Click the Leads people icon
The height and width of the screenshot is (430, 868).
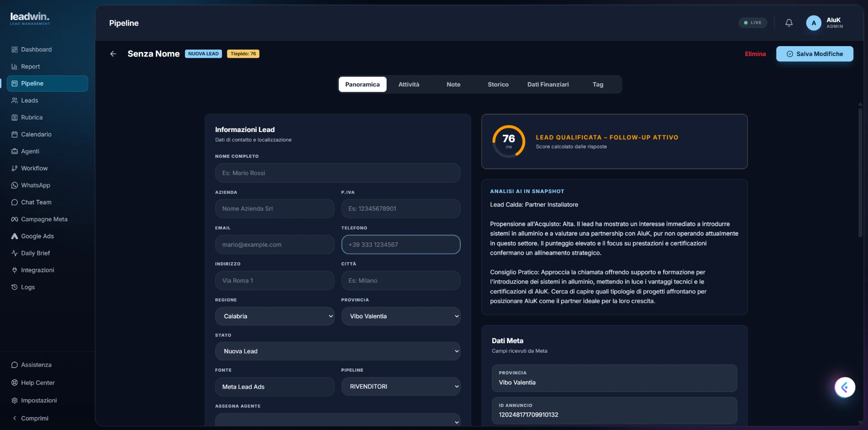pos(14,100)
